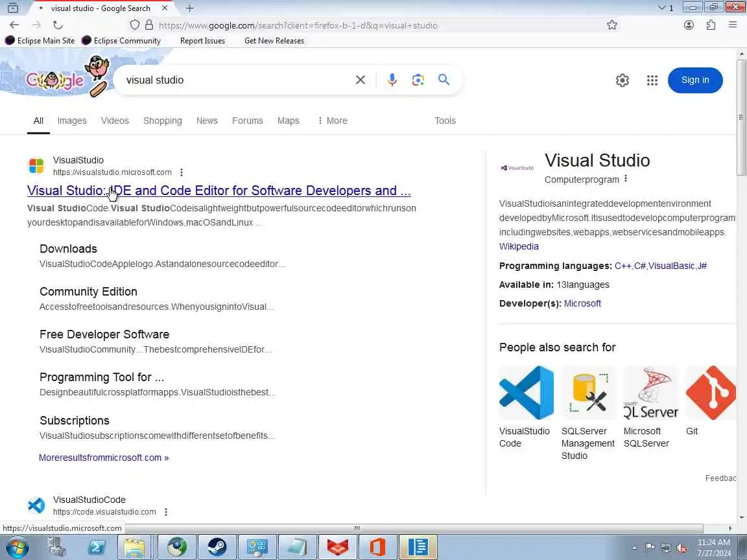The height and width of the screenshot is (560, 747).
Task: Reload the page with the refresh icon
Action: coord(58,25)
